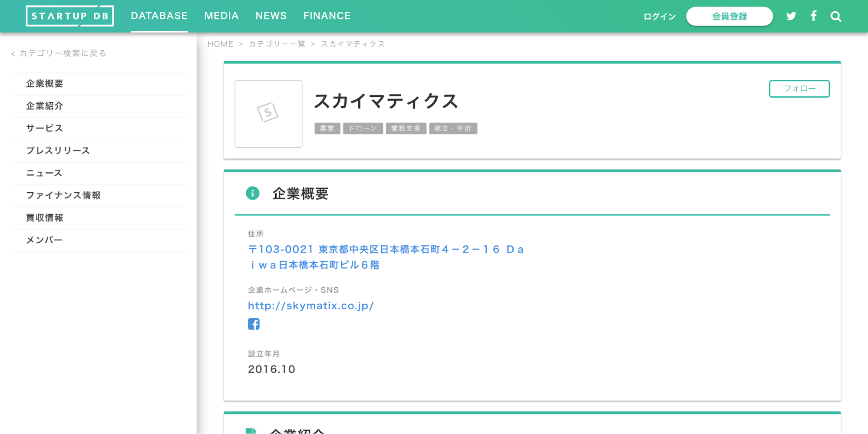Click the スカイマティクス company logo placeholder
Viewport: 868px width, 434px height.
pos(268,114)
